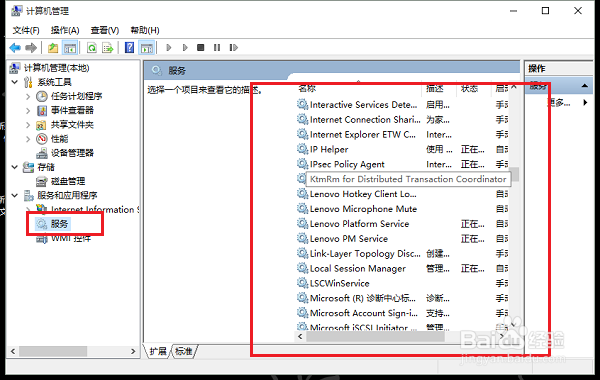Toggle the Show/Hide action pane icon
Viewport: 600px width, 380px height.
click(147, 48)
